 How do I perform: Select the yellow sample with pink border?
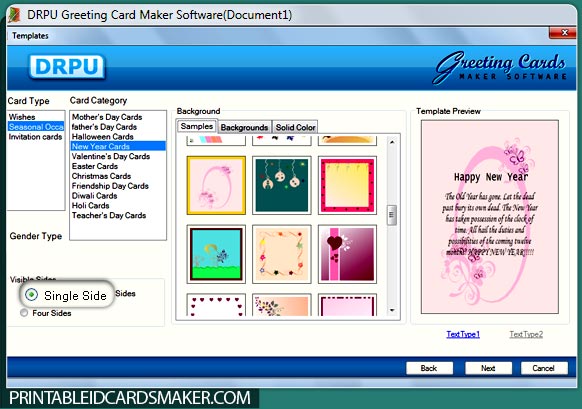click(347, 185)
